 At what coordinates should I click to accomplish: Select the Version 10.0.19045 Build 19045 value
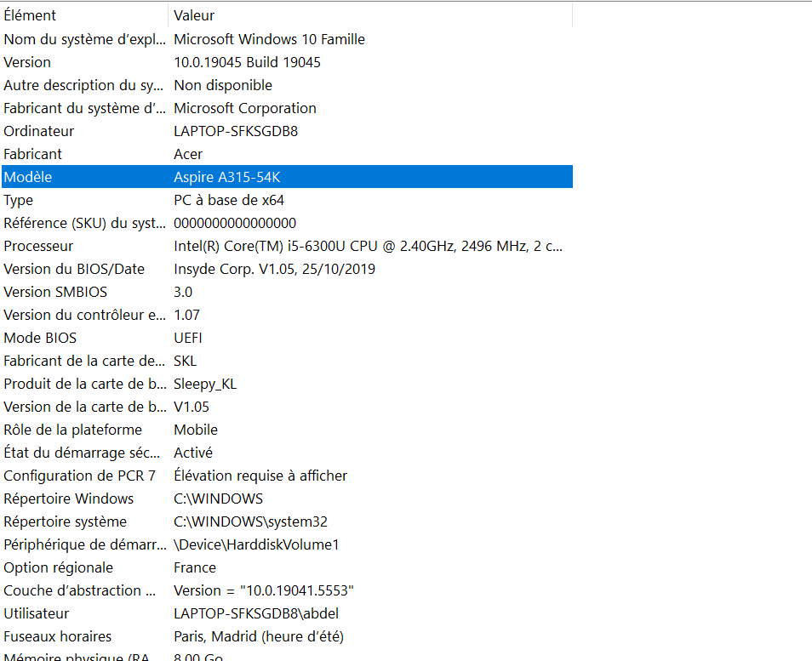coord(247,62)
